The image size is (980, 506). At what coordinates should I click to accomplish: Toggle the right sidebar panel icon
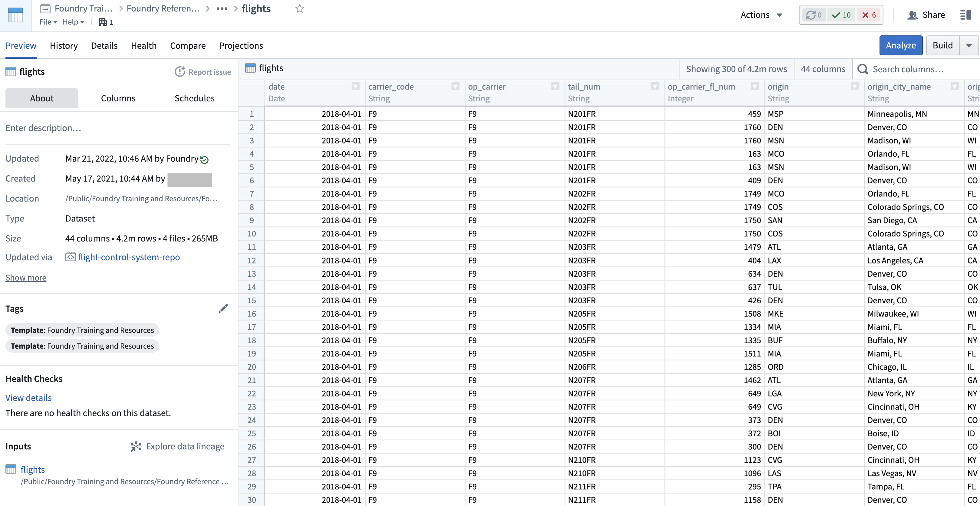pos(966,15)
